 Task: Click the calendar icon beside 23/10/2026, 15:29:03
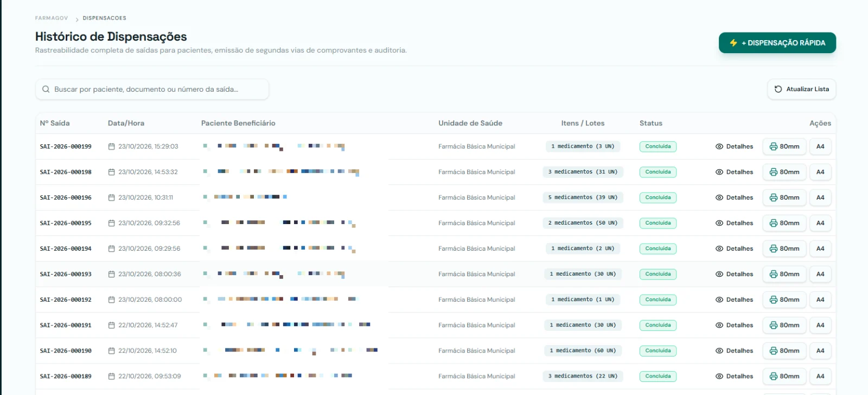pos(111,146)
